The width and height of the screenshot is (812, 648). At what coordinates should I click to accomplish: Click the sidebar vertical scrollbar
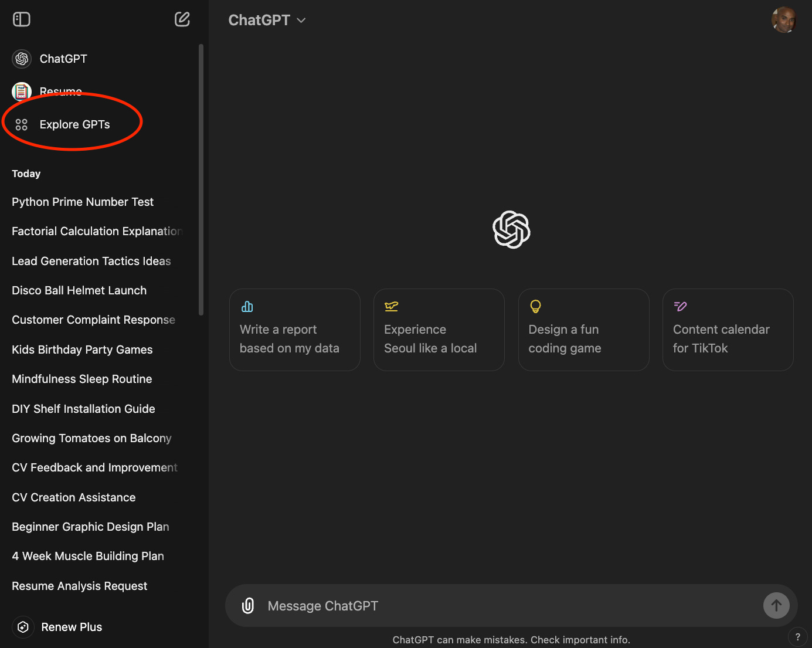(x=201, y=179)
